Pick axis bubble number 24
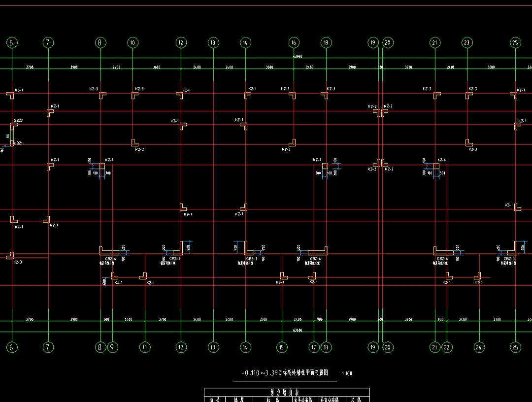This screenshot has height=402, width=532. (x=479, y=347)
